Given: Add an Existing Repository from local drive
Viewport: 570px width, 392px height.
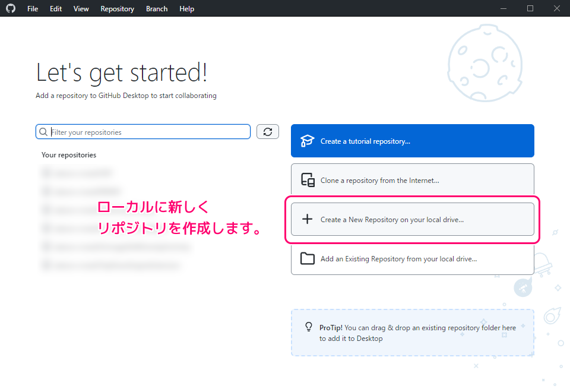Looking at the screenshot, I should (x=412, y=258).
